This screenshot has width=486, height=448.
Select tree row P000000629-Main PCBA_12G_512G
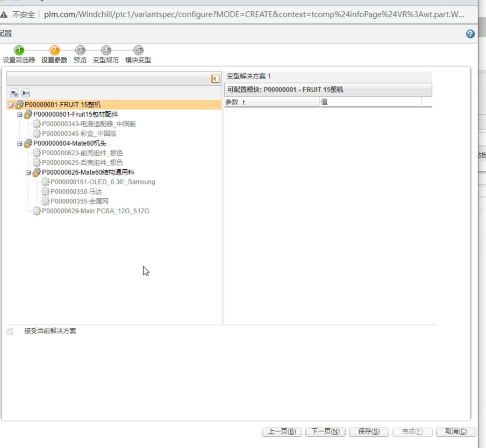pyautogui.click(x=96, y=211)
